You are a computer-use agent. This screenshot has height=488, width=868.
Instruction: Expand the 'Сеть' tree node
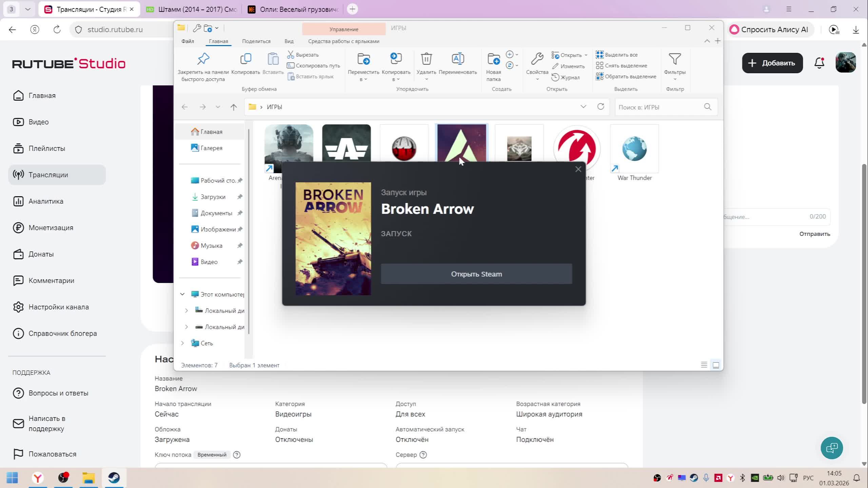pyautogui.click(x=182, y=343)
